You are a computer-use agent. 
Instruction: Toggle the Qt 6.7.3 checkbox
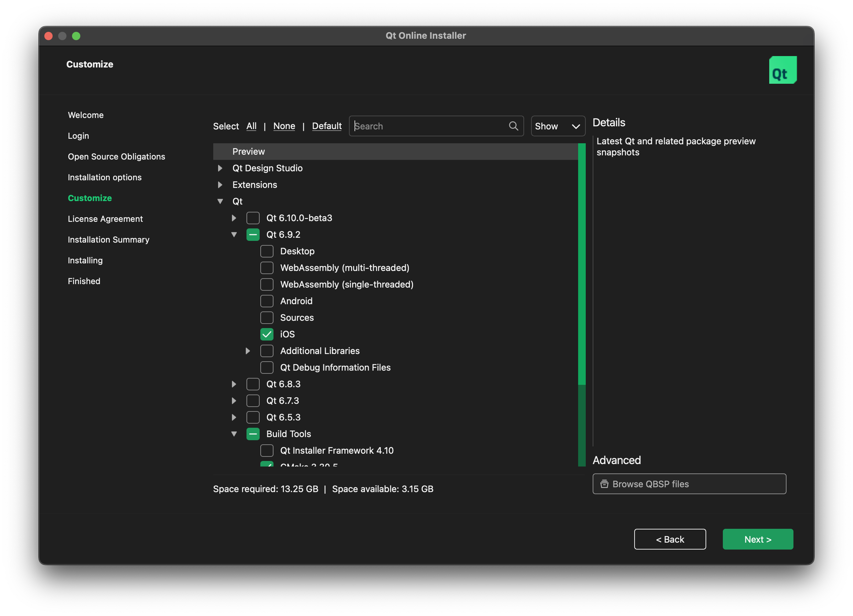253,400
